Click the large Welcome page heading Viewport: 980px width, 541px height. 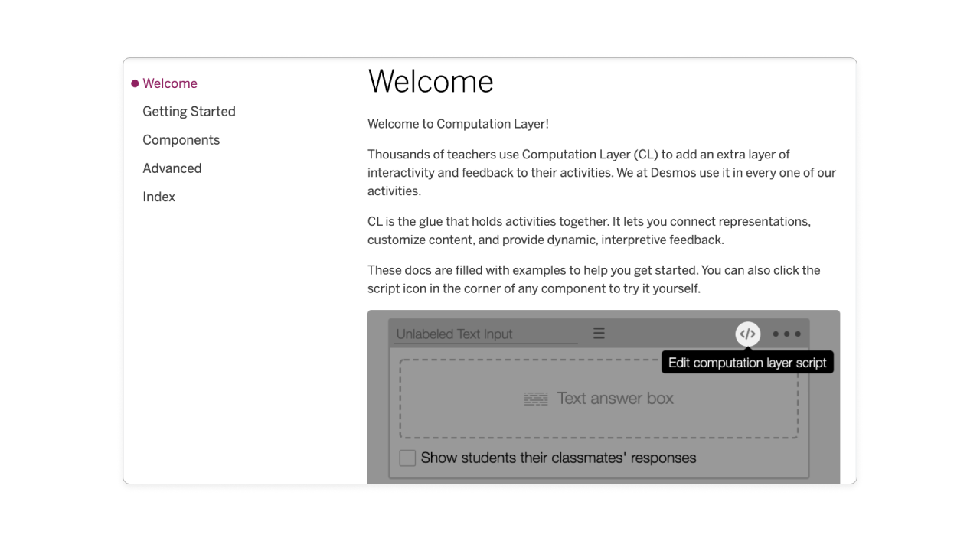[x=430, y=81]
